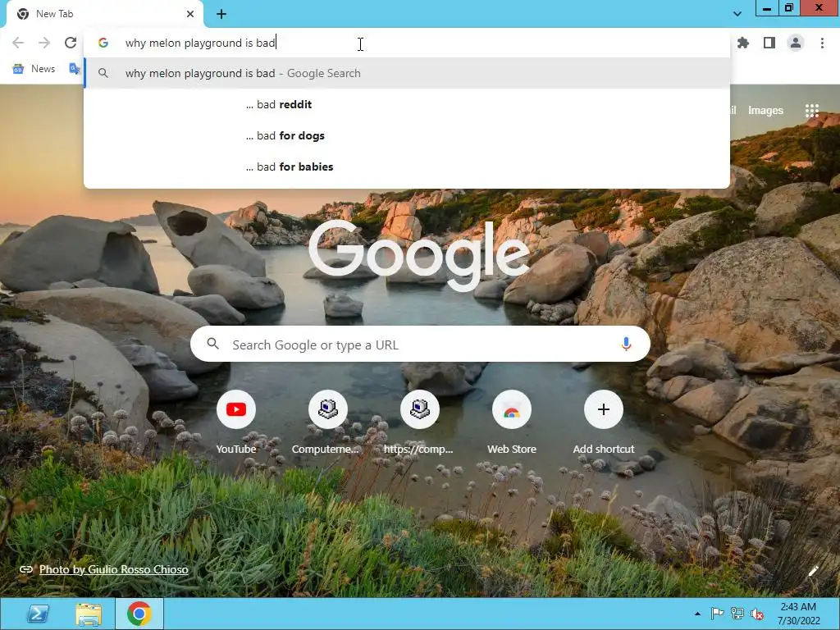Open the YouTube shortcut
Screen dimensions: 840x630
click(235, 422)
